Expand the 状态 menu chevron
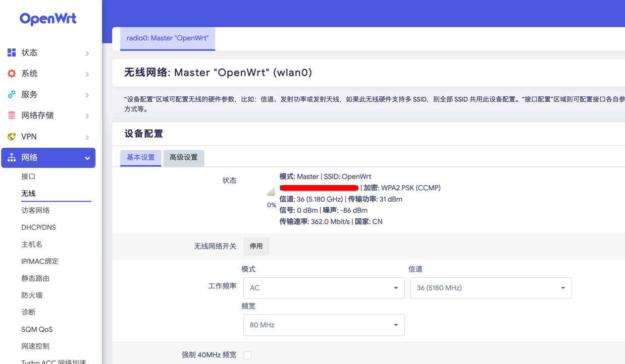 tap(87, 53)
